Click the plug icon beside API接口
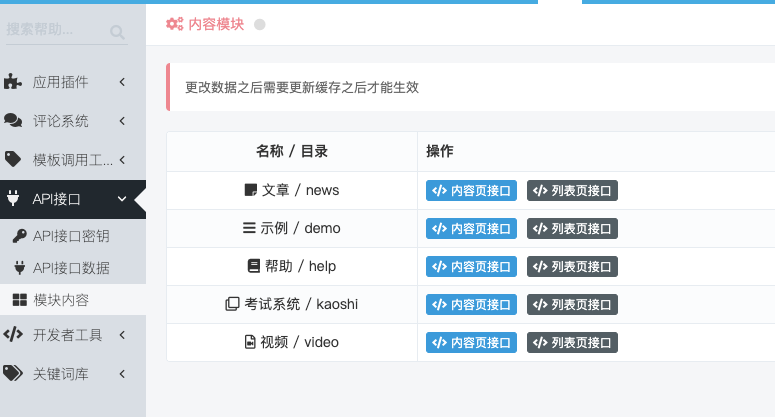Screen dimensions: 775x417 pyautogui.click(x=13, y=199)
